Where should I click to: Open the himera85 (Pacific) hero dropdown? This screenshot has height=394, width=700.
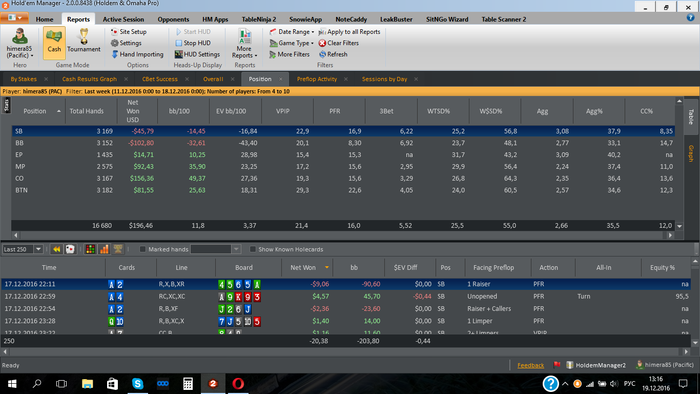coord(20,43)
